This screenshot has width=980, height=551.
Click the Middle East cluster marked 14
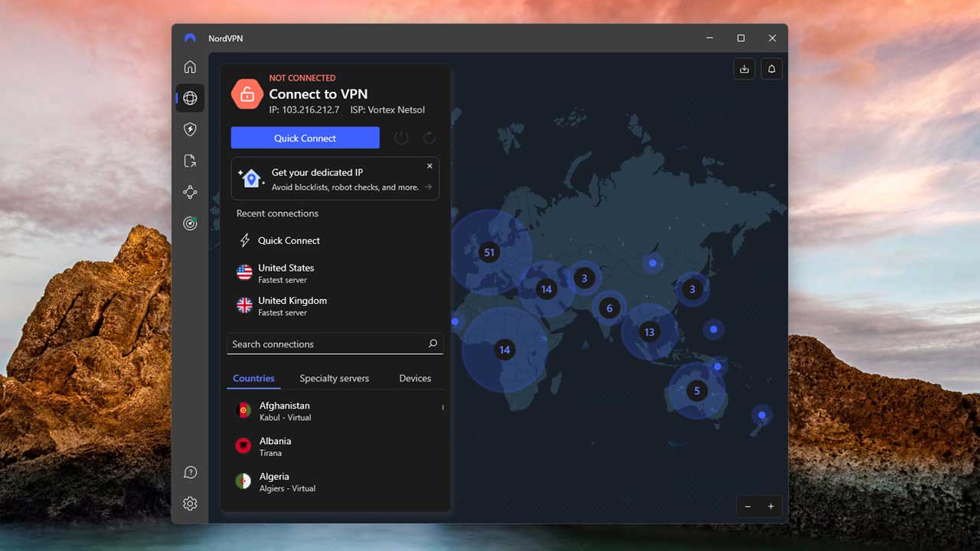point(546,289)
